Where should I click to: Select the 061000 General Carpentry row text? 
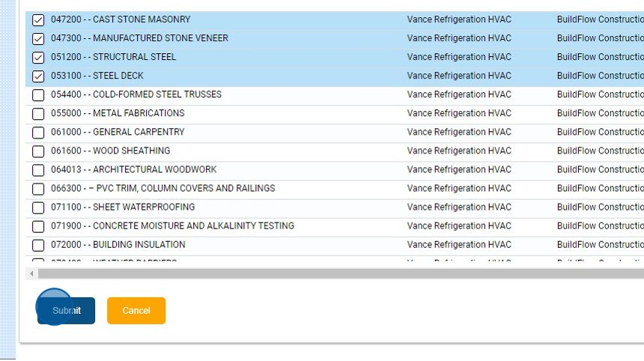[x=118, y=132]
